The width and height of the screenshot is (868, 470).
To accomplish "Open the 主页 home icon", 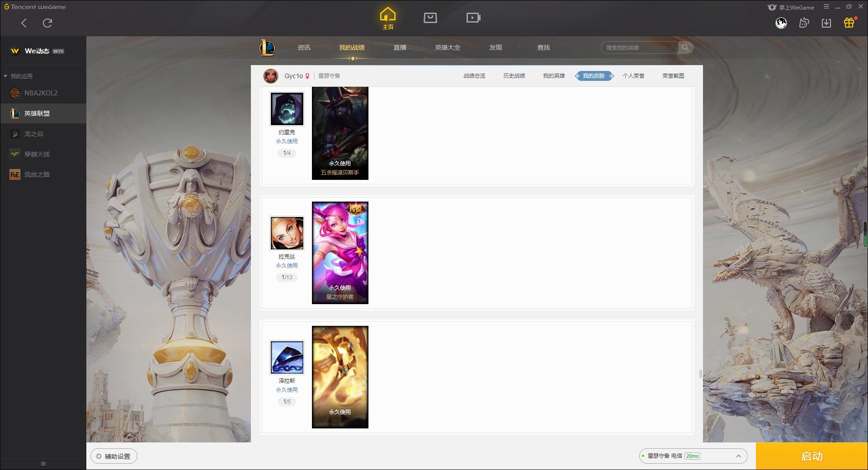I will tap(388, 18).
